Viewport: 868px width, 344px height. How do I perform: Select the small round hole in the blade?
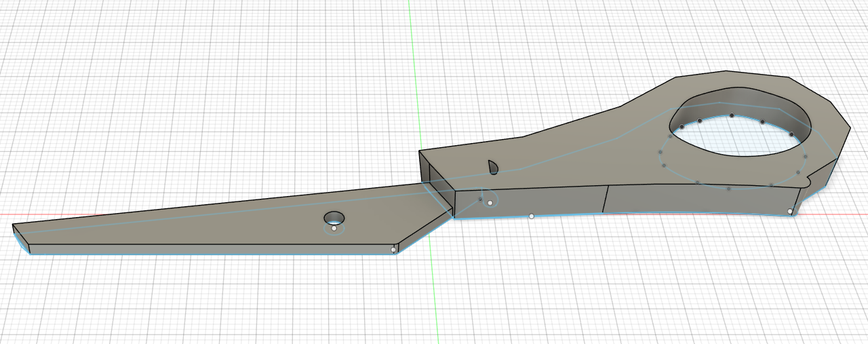click(x=334, y=218)
